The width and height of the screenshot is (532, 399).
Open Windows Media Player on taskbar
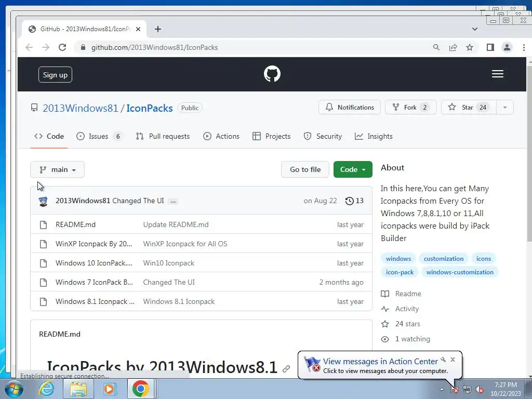point(110,389)
